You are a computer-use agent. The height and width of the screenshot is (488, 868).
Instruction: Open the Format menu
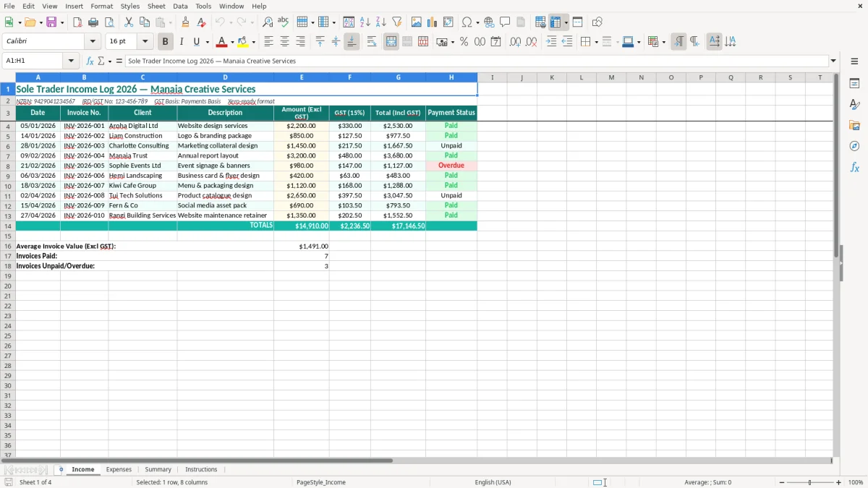(101, 6)
